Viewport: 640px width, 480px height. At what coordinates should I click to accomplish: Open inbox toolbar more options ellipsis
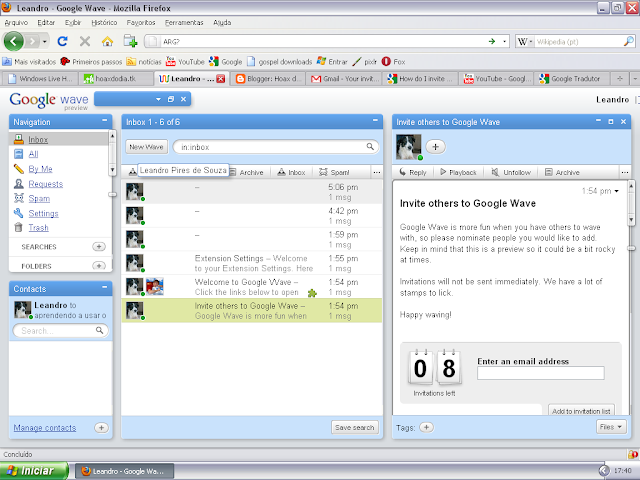click(377, 172)
